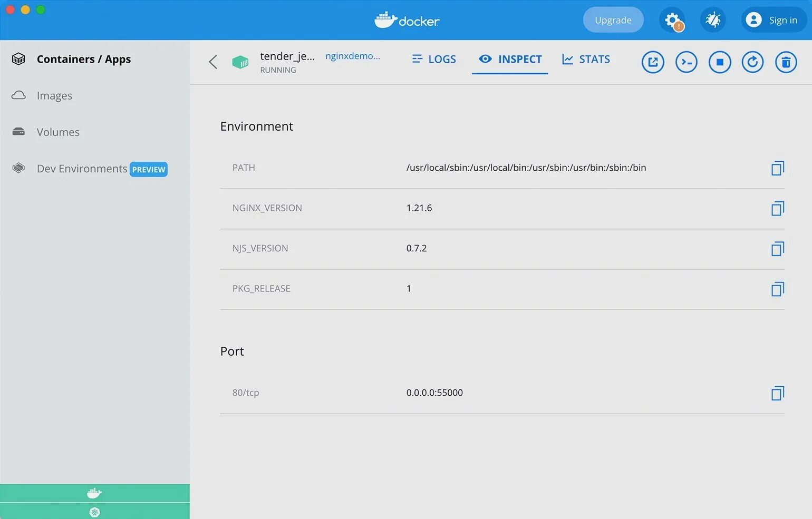This screenshot has width=812, height=519.
Task: Open the integrated CLI terminal for the container
Action: coord(686,62)
